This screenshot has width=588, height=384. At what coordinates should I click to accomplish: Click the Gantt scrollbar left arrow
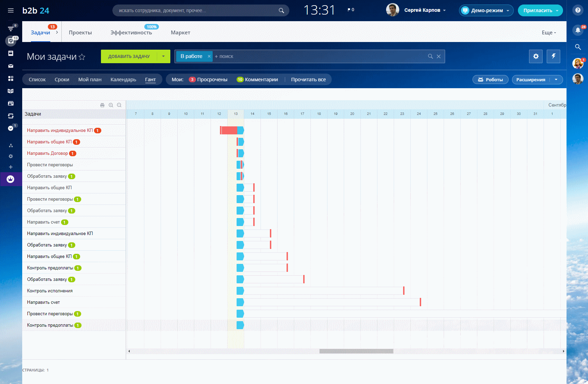click(x=129, y=351)
